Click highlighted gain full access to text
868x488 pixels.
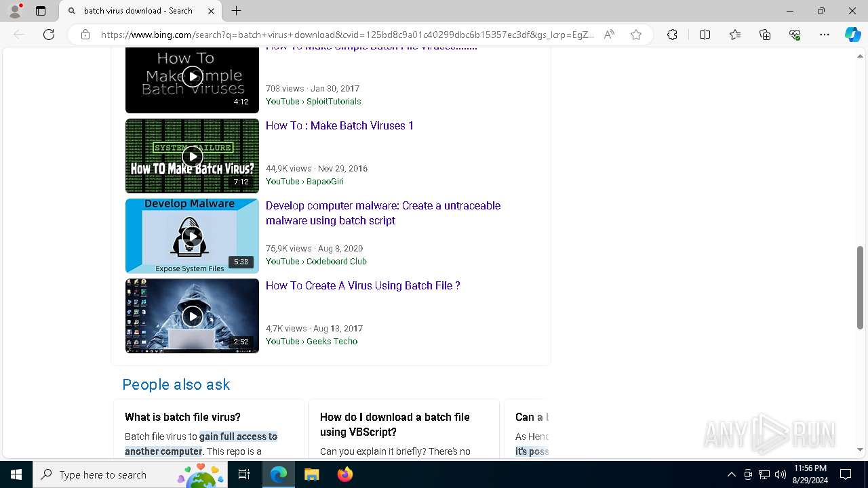tap(238, 436)
